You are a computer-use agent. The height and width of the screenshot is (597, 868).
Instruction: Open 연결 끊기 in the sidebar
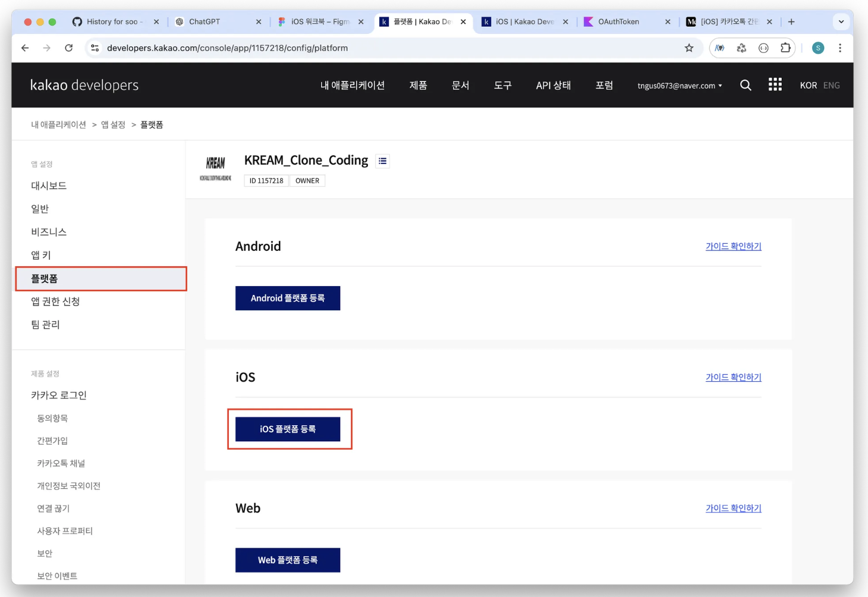pos(54,508)
